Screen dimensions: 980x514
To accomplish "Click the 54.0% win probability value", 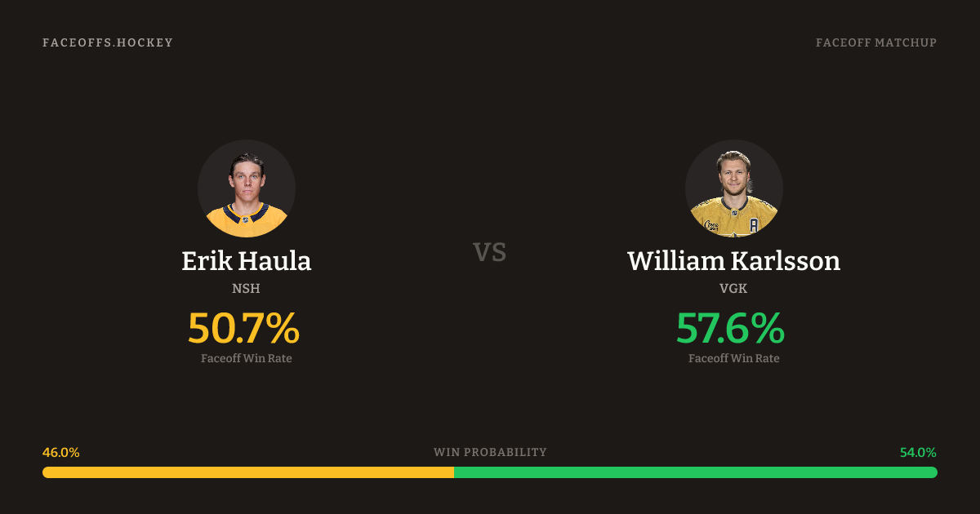I will point(918,452).
